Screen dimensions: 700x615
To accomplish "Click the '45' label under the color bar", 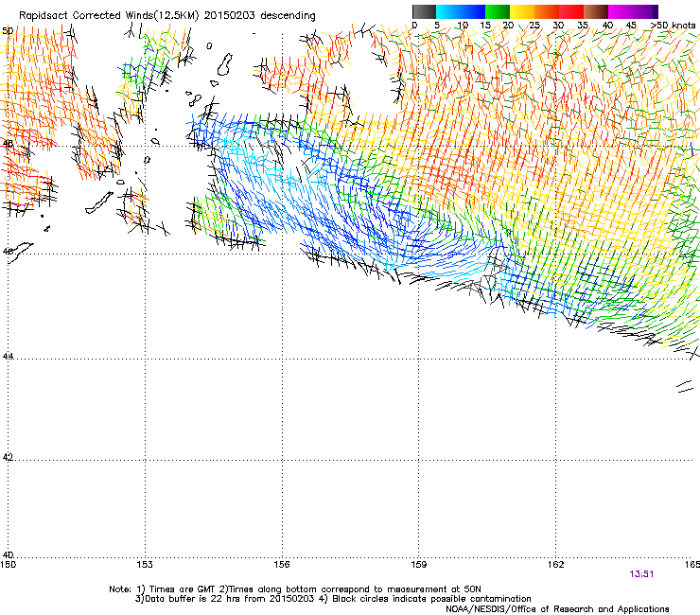I will point(631,26).
